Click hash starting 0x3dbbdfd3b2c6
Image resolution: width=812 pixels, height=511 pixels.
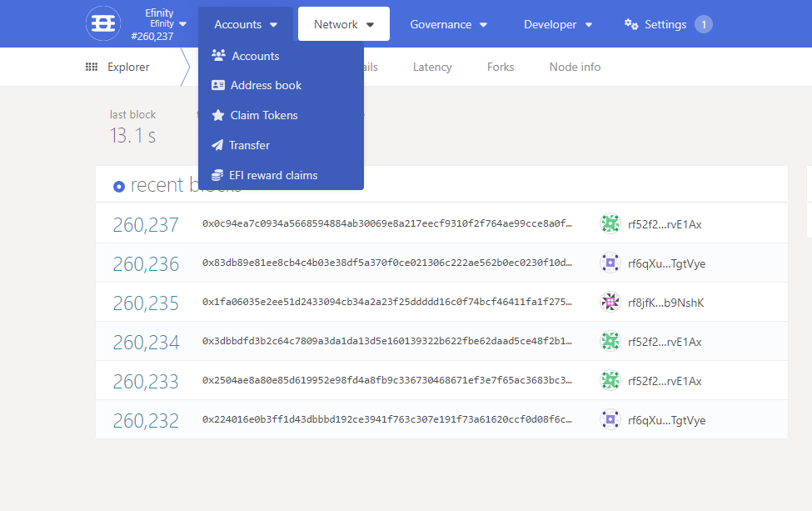click(x=386, y=341)
